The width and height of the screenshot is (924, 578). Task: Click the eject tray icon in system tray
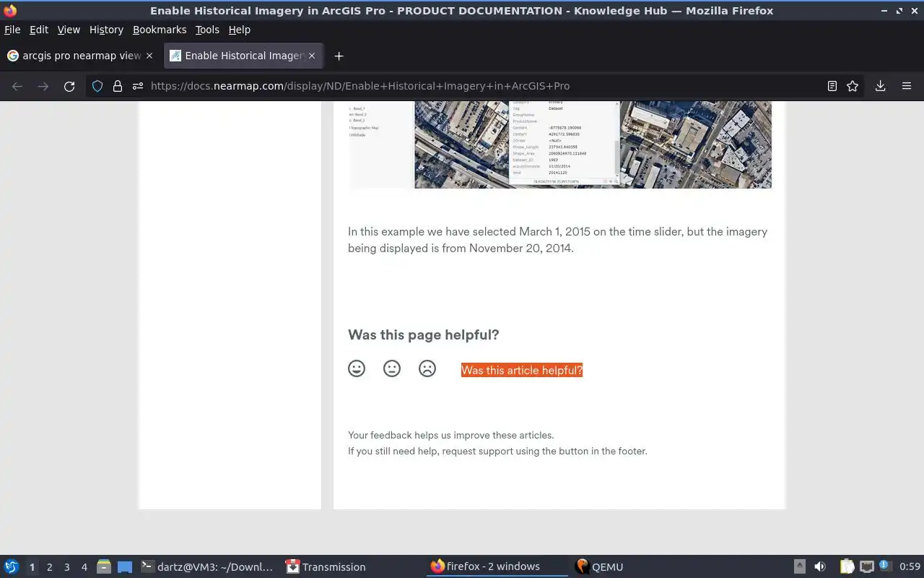click(x=800, y=567)
